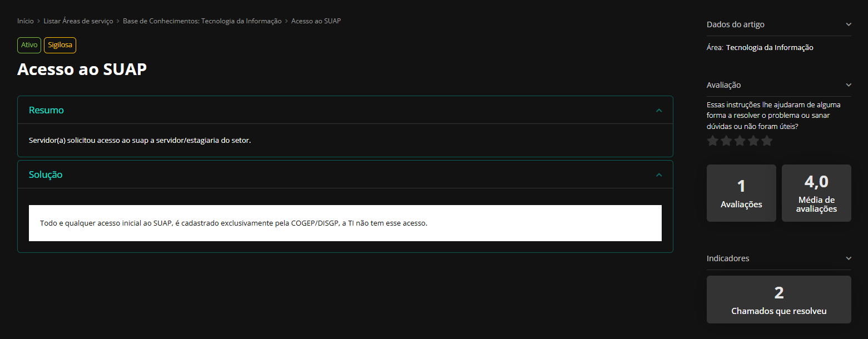Rate the article two stars

coord(726,141)
